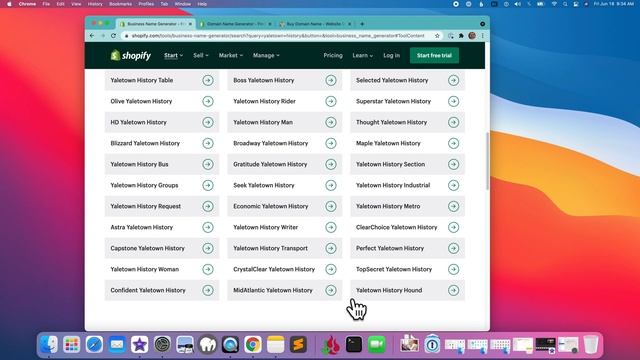Select Capstone Yaletown History name
640x360 pixels.
click(147, 249)
